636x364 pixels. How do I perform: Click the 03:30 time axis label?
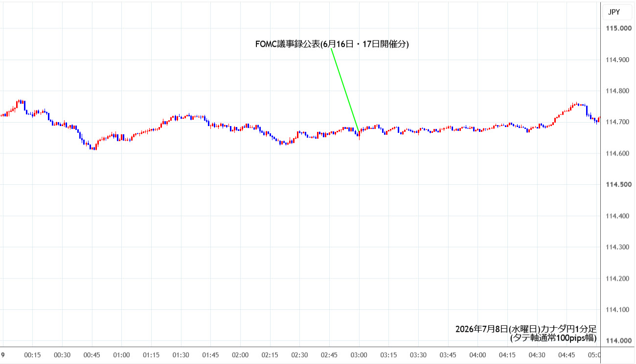pos(418,355)
